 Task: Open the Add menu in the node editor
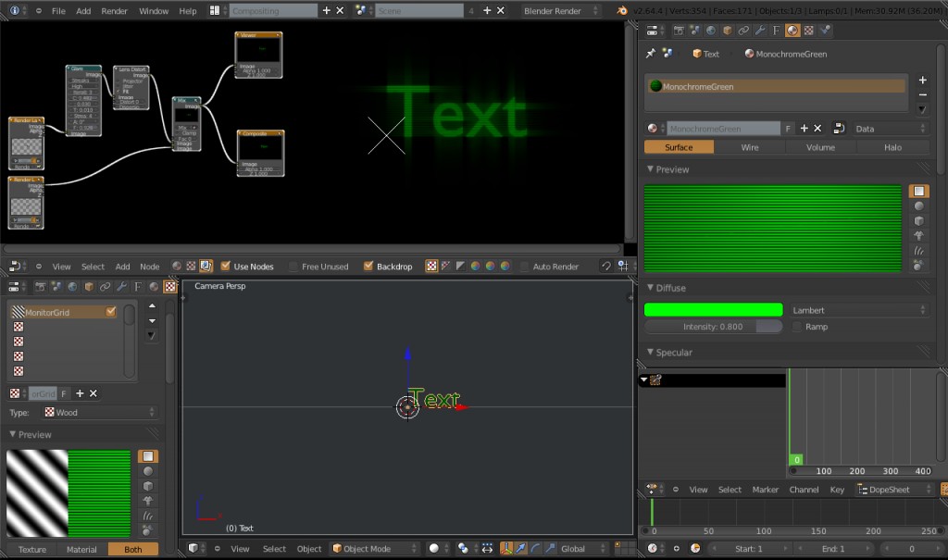coord(122,266)
